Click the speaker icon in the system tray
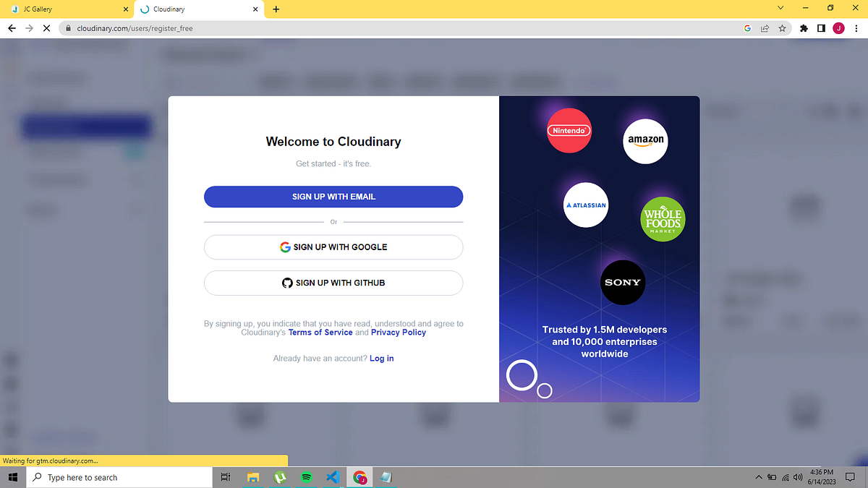 click(x=798, y=476)
